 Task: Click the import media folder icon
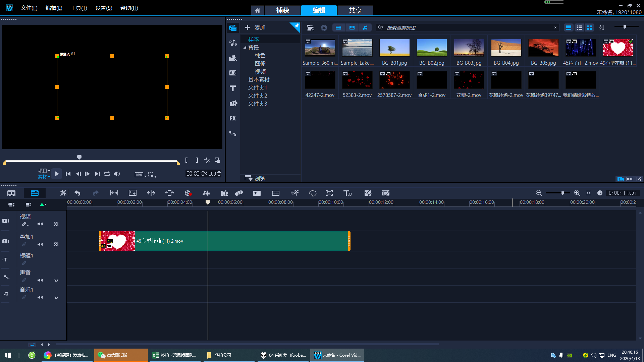pos(310,28)
